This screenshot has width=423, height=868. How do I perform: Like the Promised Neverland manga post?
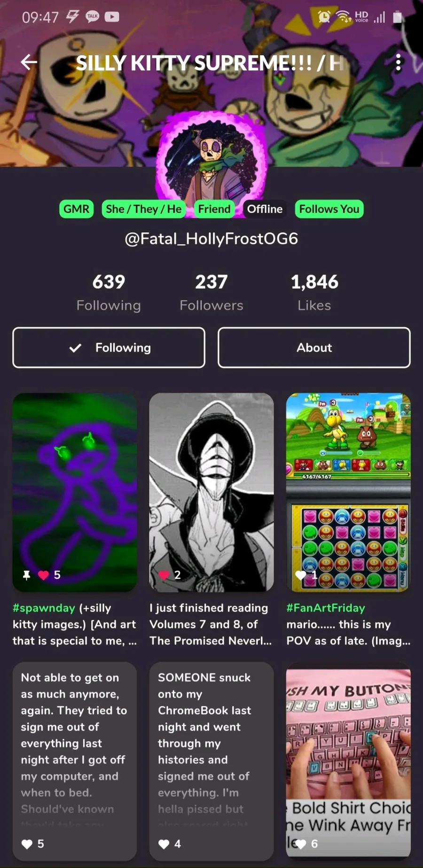click(164, 575)
